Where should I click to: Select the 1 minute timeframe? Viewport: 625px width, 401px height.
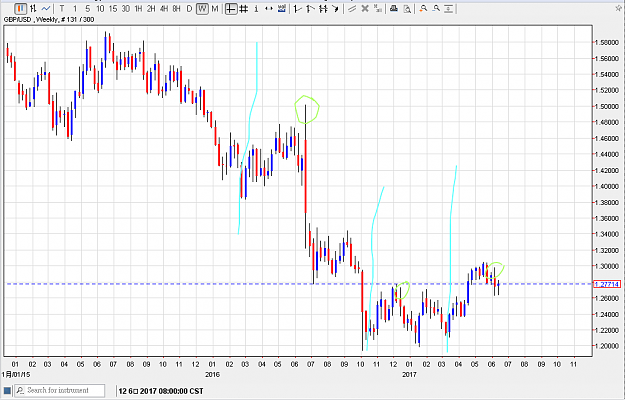75,8
